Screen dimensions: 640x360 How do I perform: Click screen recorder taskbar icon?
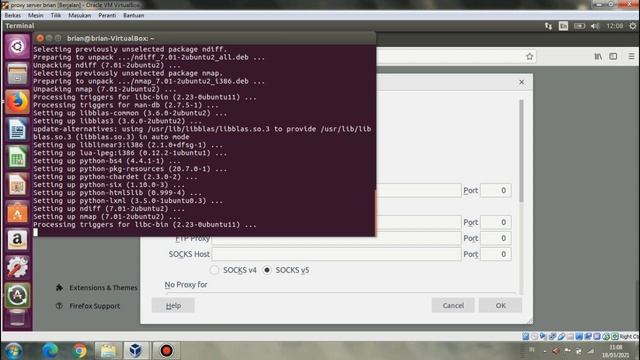pyautogui.click(x=166, y=351)
